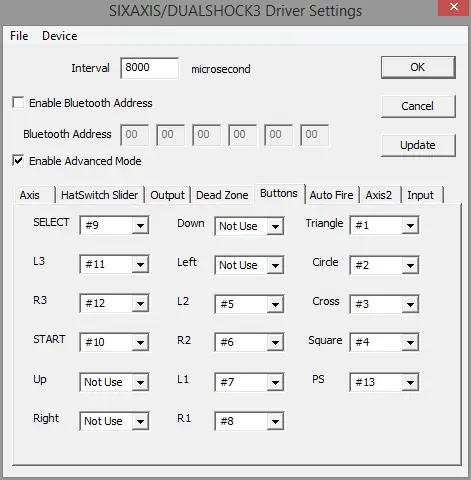This screenshot has width=471, height=480.
Task: Open the Dead Zone tab
Action: 222,195
